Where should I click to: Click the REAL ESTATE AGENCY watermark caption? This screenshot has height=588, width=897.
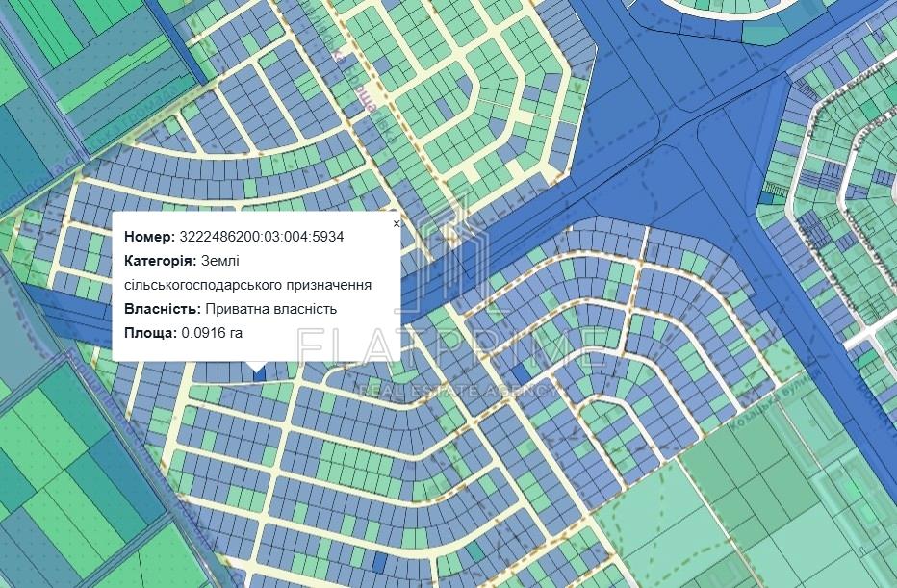pyautogui.click(x=456, y=390)
